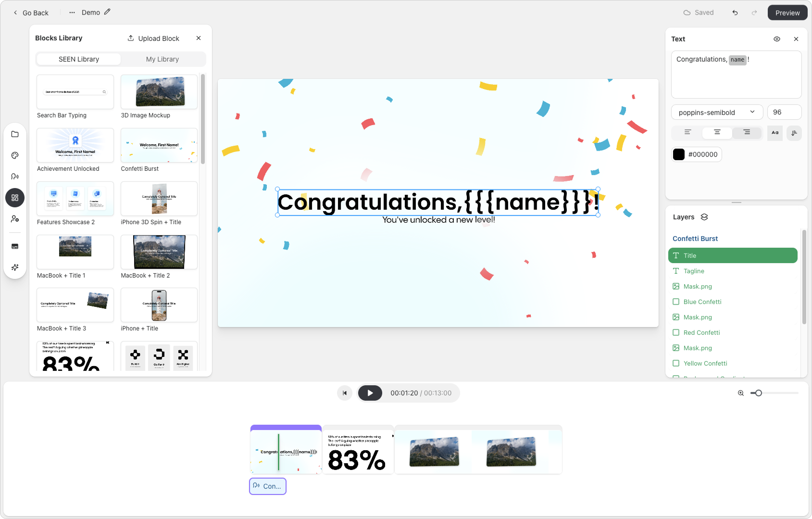The height and width of the screenshot is (519, 812).
Task: Close the Text properties panel
Action: 796,39
